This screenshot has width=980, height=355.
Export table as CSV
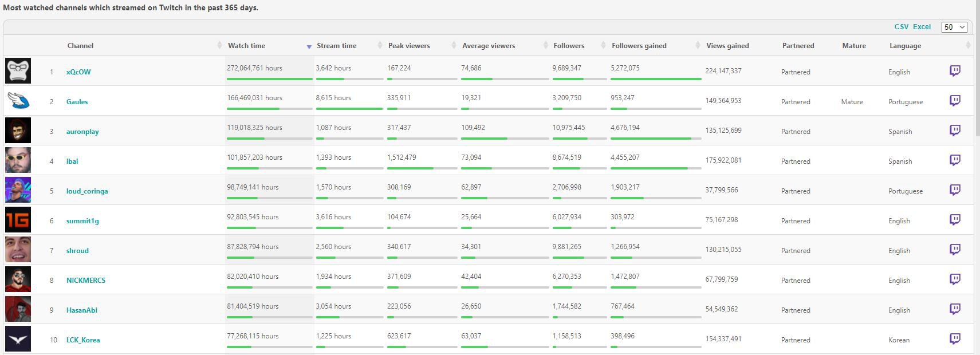(x=902, y=27)
